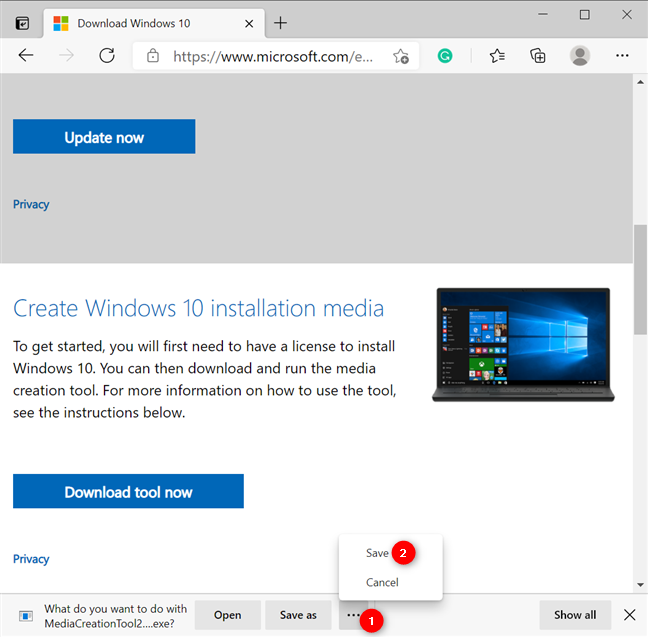Open Privacy link below Download tool now
The height and width of the screenshot is (637, 648).
point(31,559)
